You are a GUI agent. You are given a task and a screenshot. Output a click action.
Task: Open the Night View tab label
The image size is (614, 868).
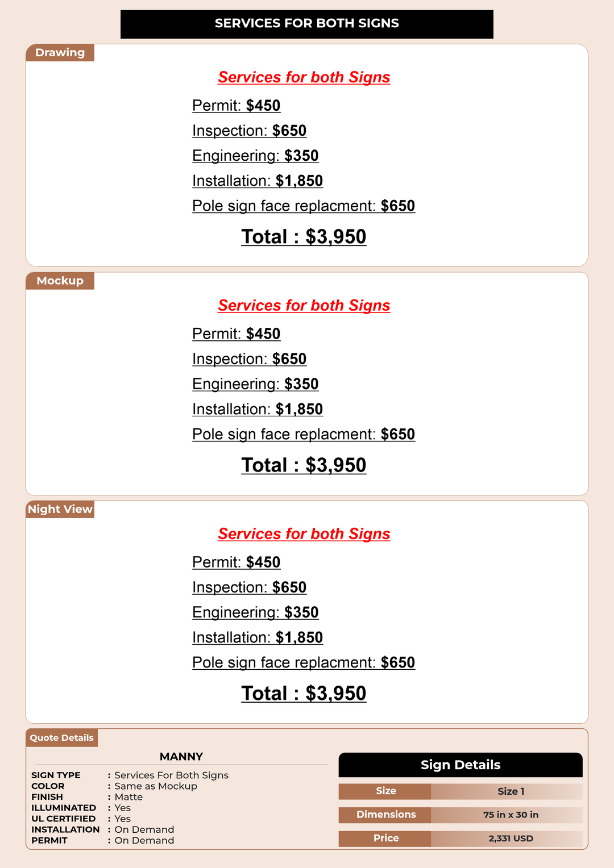point(60,510)
